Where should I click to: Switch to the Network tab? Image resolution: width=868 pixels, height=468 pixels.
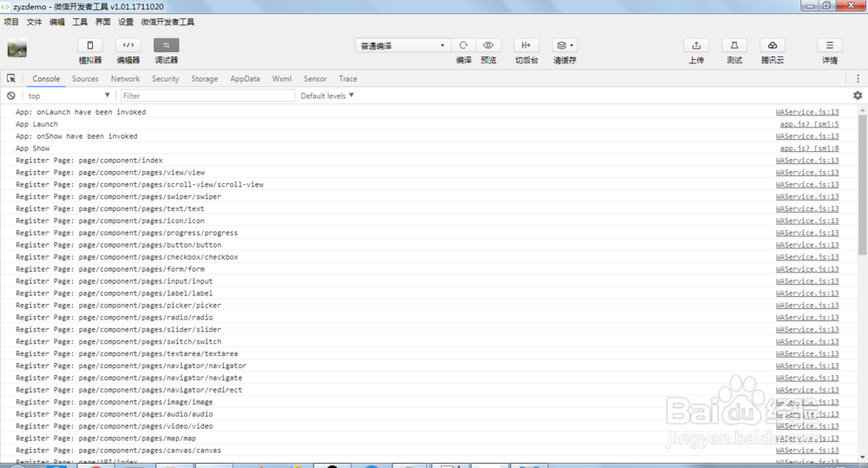[125, 79]
